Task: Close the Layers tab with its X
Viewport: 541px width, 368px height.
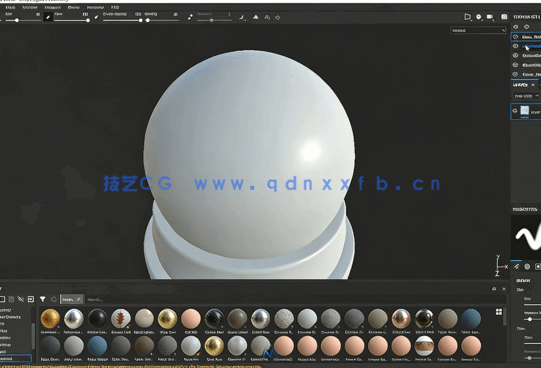Action: (533, 85)
